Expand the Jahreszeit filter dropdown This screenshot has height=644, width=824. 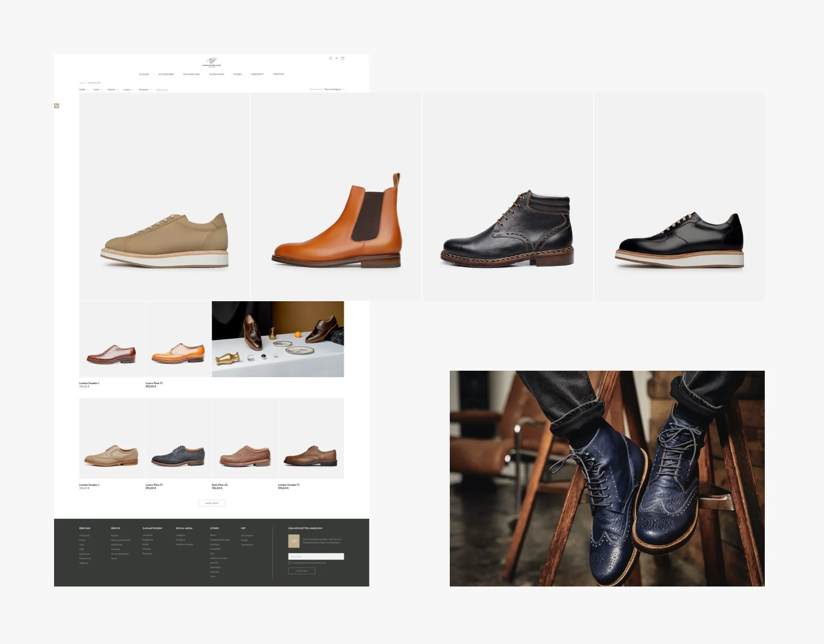(144, 90)
